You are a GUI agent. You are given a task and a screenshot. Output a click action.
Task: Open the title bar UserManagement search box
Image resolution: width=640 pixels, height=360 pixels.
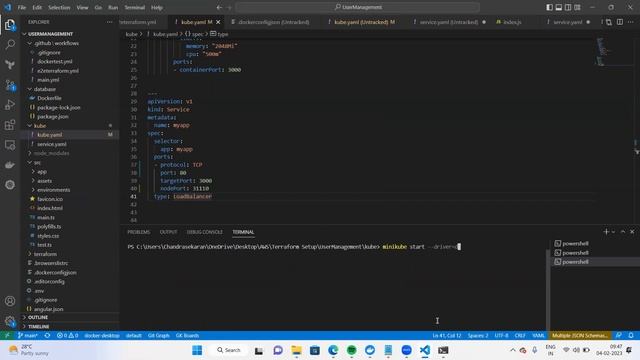[x=358, y=7]
